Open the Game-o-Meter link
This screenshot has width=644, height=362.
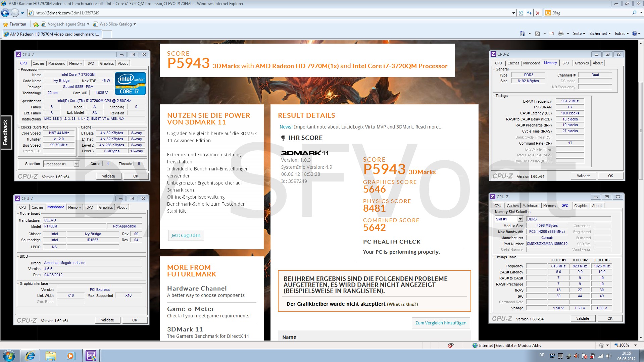pyautogui.click(x=191, y=309)
